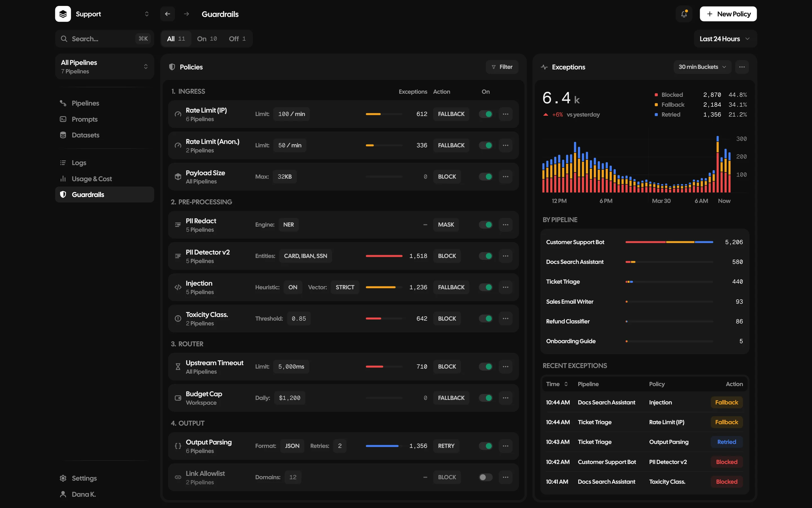812x508 pixels.
Task: Disable the Rate Limit (IP) policy toggle
Action: point(486,114)
